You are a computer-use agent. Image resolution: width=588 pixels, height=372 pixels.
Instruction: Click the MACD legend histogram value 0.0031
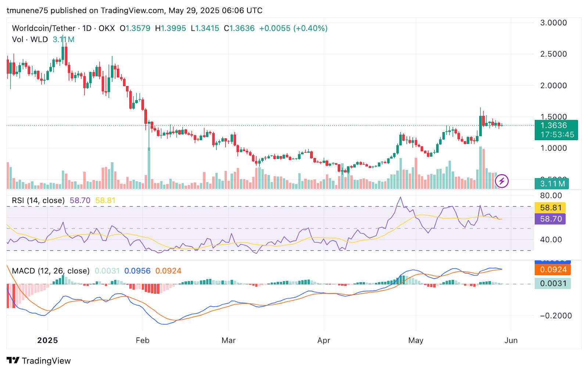pos(107,271)
